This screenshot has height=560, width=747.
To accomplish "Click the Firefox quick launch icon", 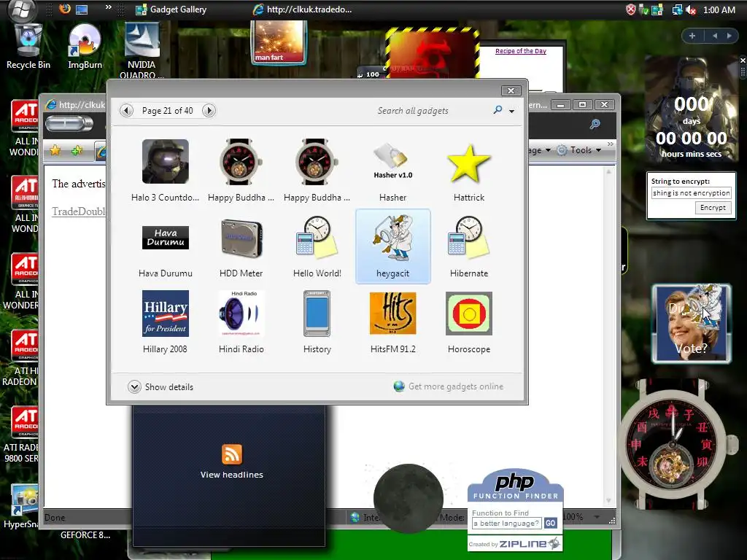I will 65,9.
